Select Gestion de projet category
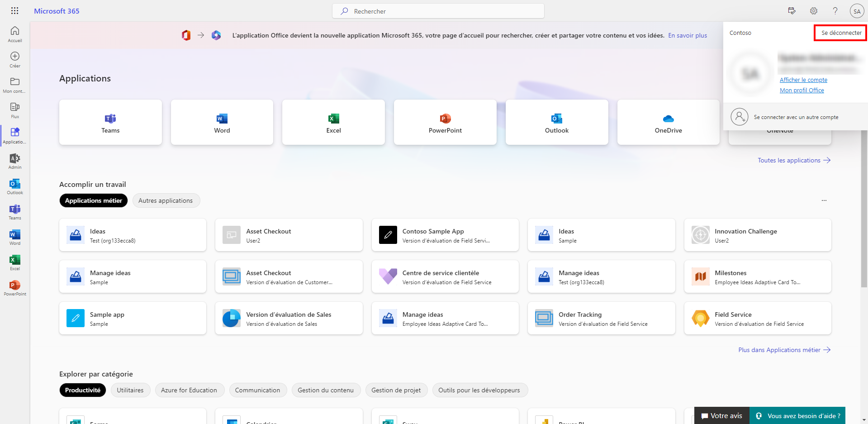Screen dimensions: 868x424 click(x=396, y=390)
